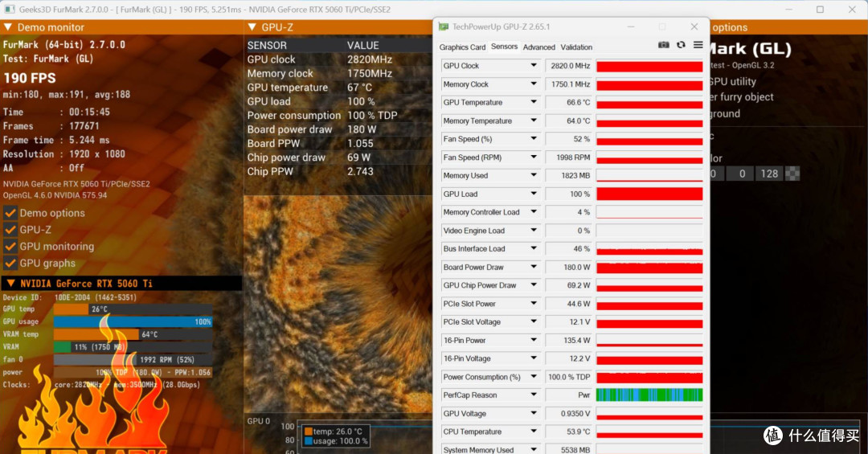The image size is (868, 454).
Task: Toggle the GPU monitoring checkbox
Action: 10,247
